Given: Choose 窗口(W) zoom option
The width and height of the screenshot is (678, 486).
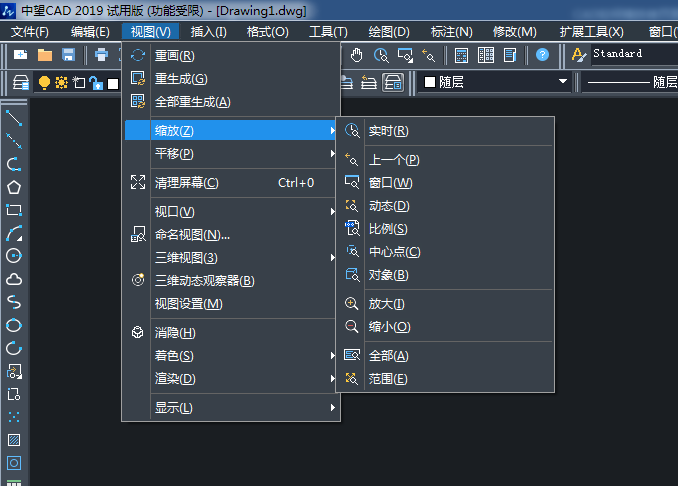Looking at the screenshot, I should [390, 183].
